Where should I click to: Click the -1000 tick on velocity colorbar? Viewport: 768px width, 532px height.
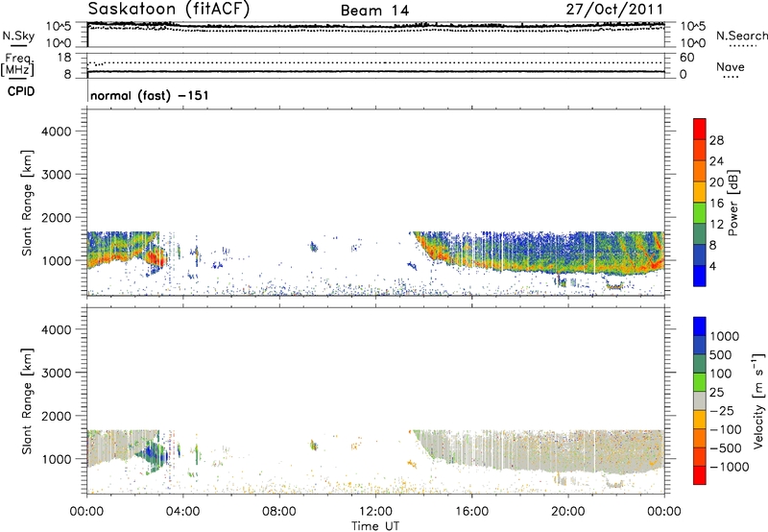[x=729, y=467]
